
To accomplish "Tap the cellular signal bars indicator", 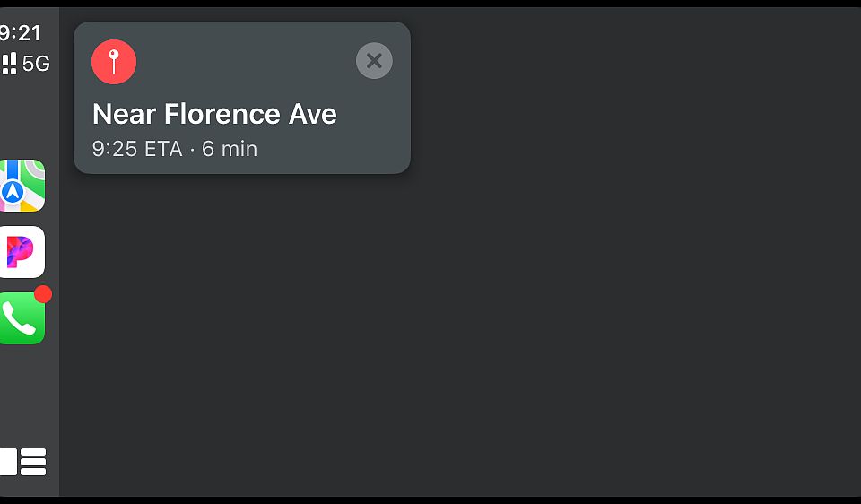I will tap(9, 64).
